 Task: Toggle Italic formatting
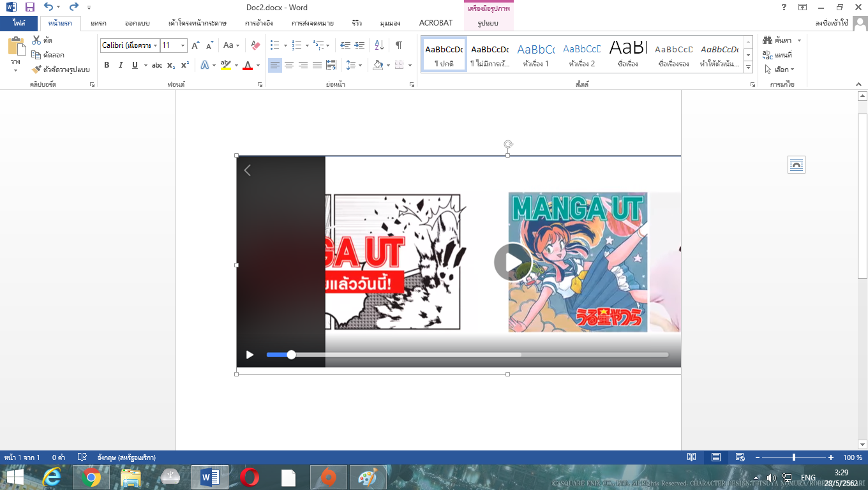121,65
